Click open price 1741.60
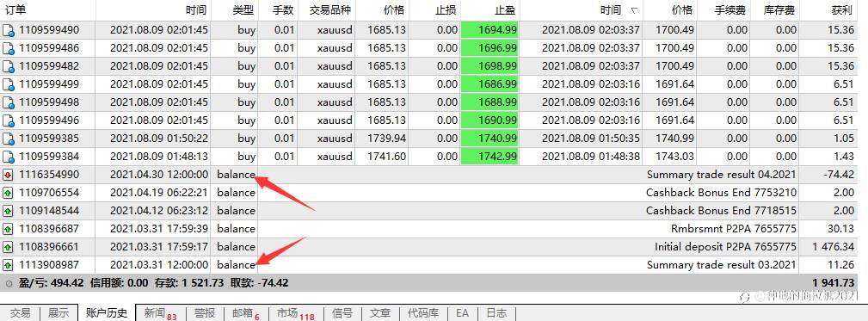Image resolution: width=868 pixels, height=321 pixels. coord(386,157)
